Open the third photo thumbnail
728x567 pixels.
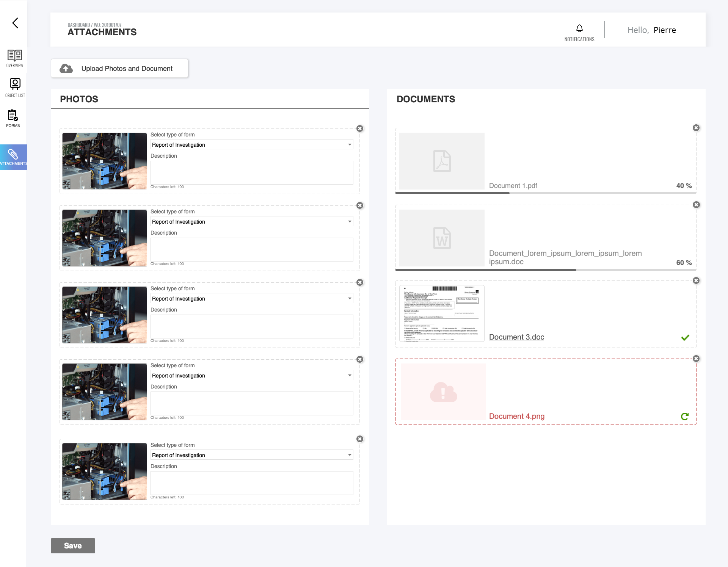[x=105, y=315]
